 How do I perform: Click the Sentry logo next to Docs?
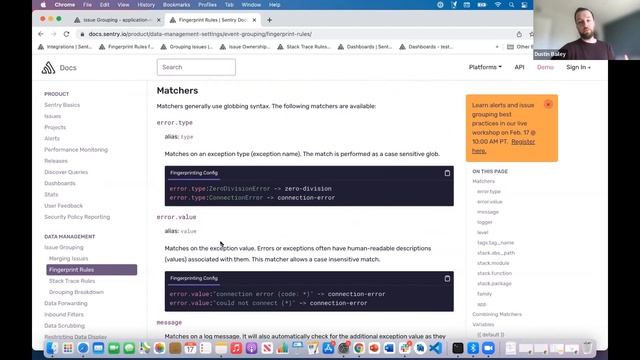[x=48, y=67]
